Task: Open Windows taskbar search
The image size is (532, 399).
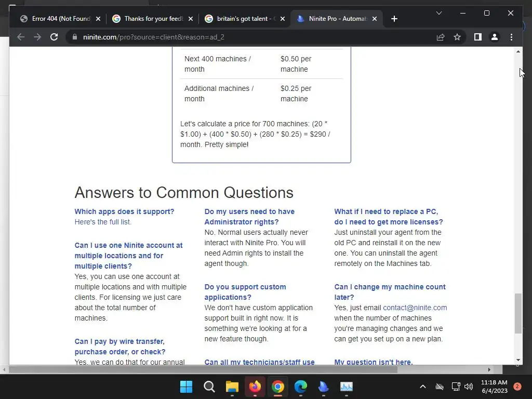Action: point(209,387)
